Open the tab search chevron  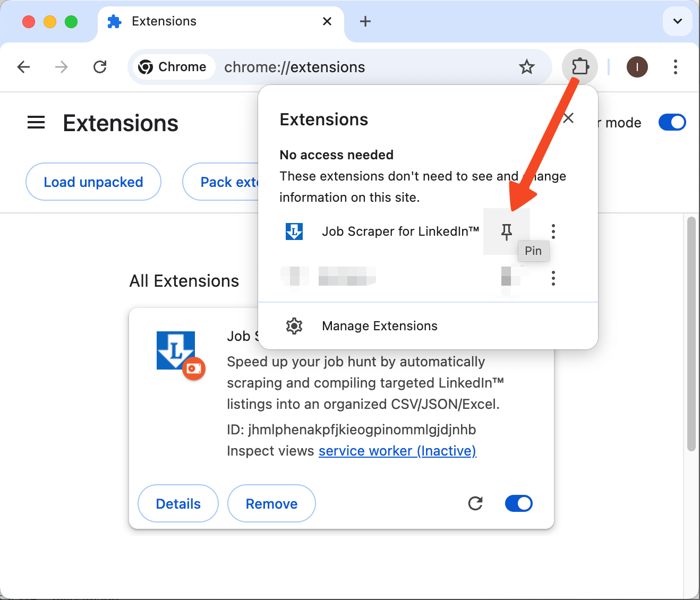(677, 22)
